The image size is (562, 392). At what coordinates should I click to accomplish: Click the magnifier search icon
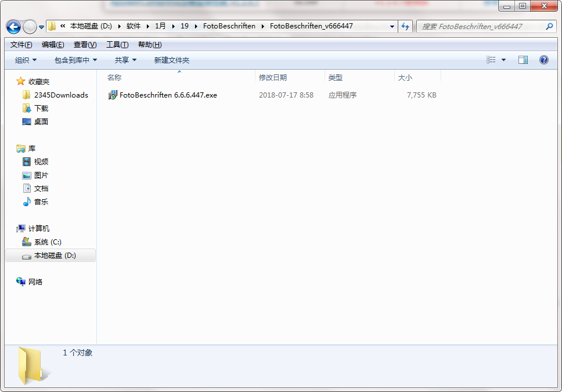tap(549, 26)
